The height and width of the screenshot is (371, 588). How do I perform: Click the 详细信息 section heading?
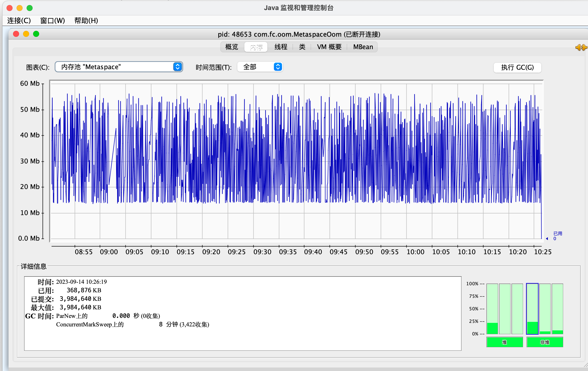pos(34,266)
